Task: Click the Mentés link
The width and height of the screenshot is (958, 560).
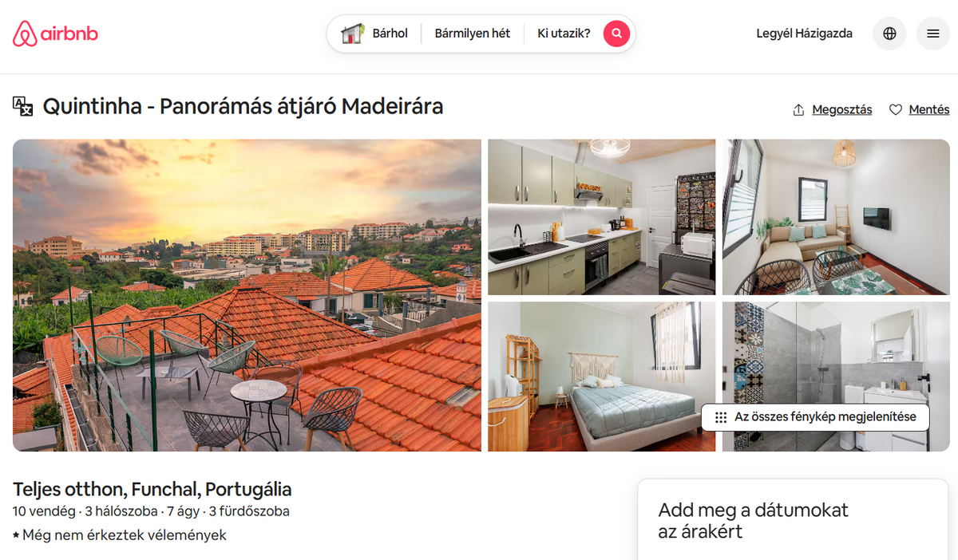Action: (929, 110)
